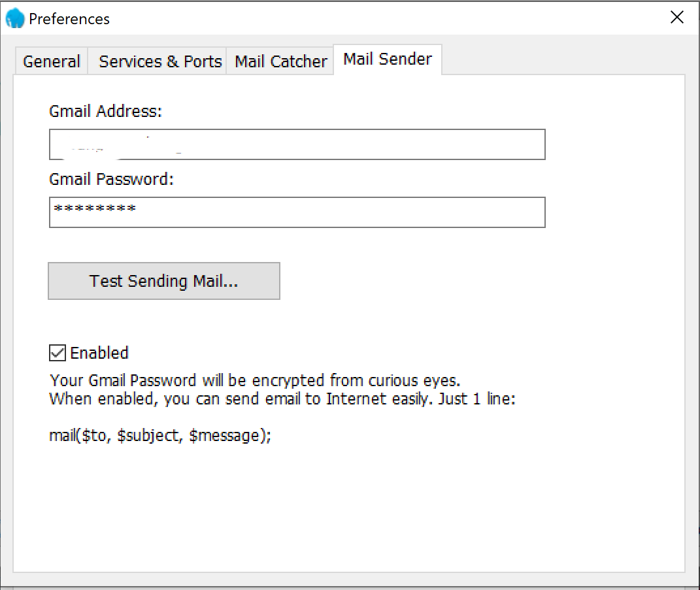700x590 pixels.
Task: Close the Preferences window
Action: click(x=677, y=18)
